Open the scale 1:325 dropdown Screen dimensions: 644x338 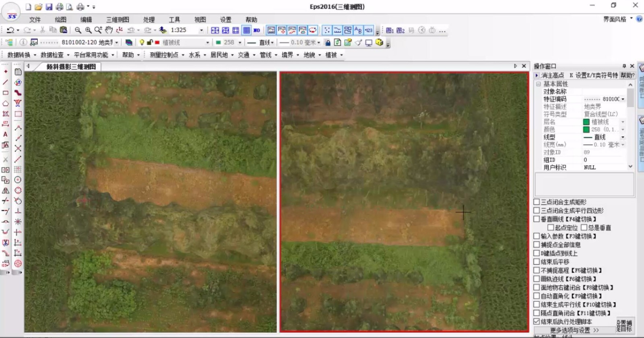coord(201,30)
